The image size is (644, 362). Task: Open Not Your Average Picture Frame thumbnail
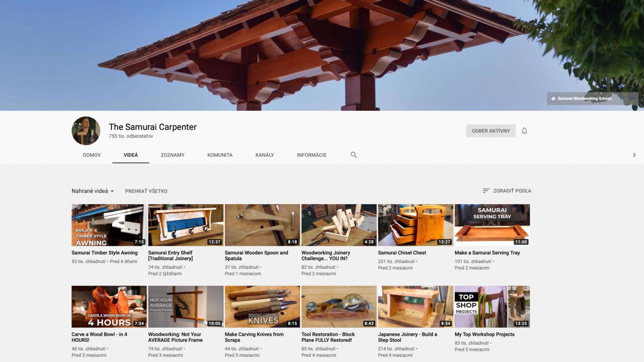pos(186,307)
